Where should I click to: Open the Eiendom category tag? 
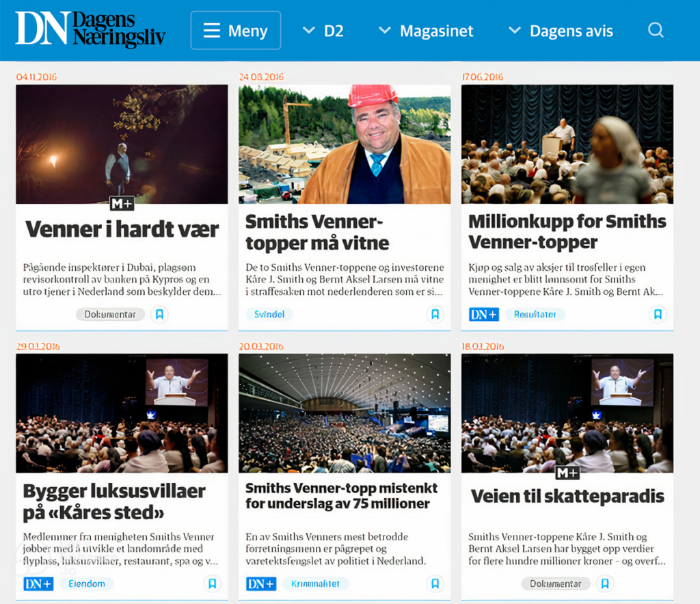(x=87, y=583)
